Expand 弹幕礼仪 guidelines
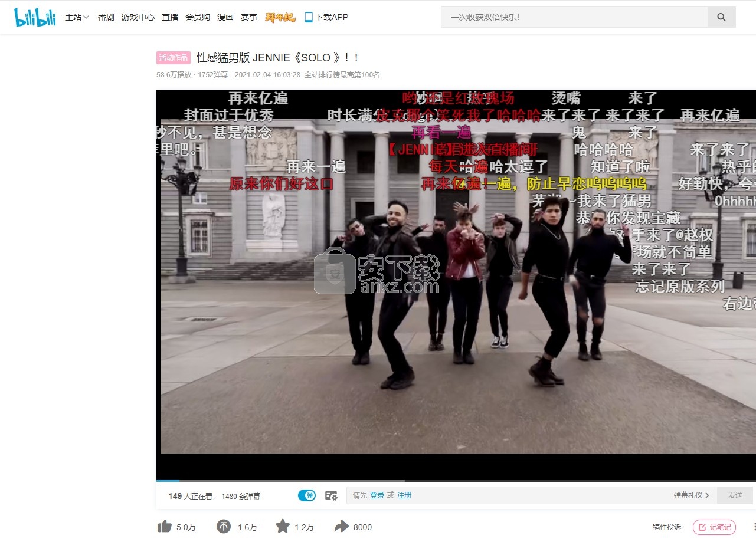756x542 pixels. [x=692, y=495]
